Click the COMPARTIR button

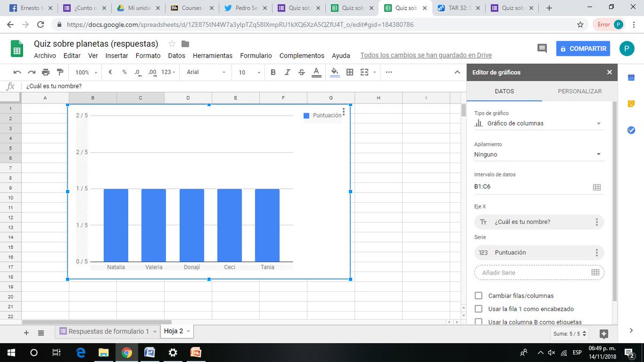pyautogui.click(x=583, y=48)
